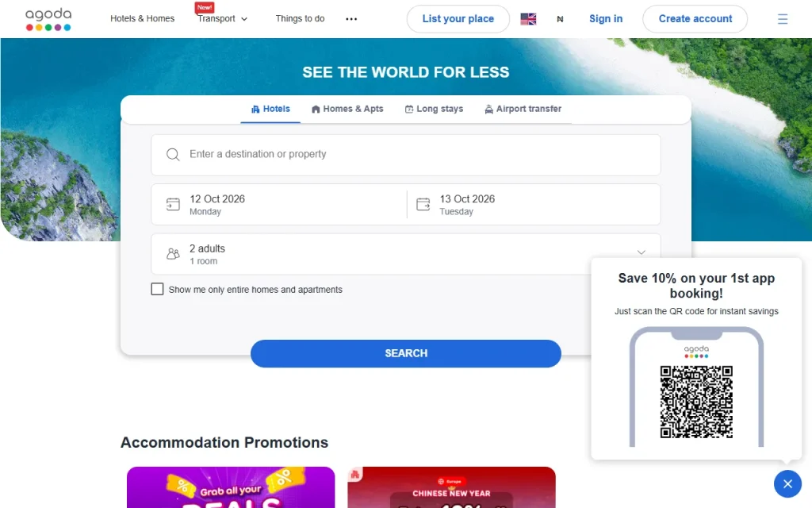Click the SEARCH button
Image resolution: width=812 pixels, height=508 pixels.
coord(405,353)
